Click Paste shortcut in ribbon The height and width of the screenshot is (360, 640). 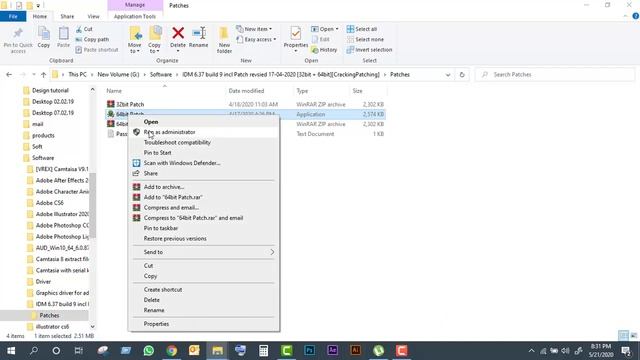(x=97, y=50)
